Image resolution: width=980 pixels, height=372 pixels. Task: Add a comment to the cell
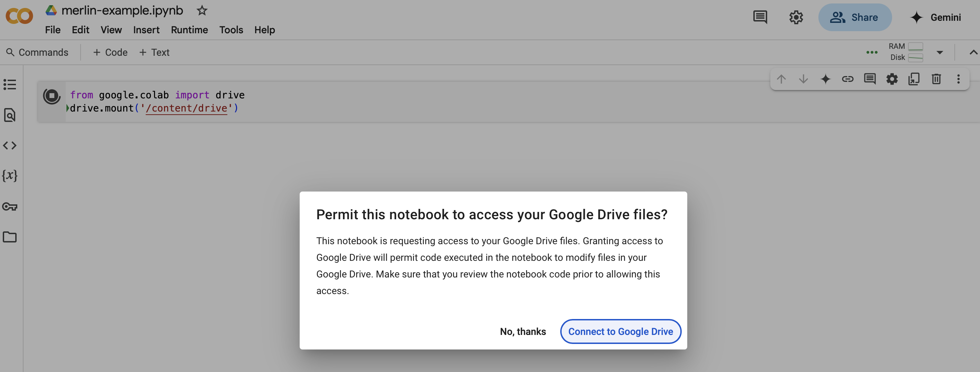point(870,79)
